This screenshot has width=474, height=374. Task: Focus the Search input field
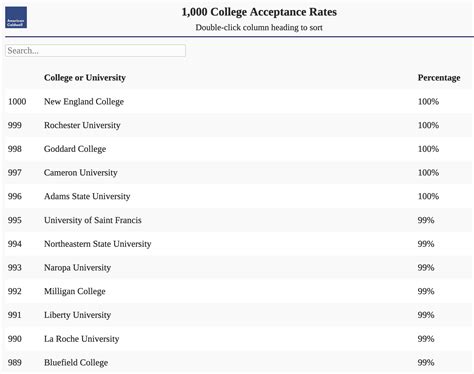(x=95, y=51)
